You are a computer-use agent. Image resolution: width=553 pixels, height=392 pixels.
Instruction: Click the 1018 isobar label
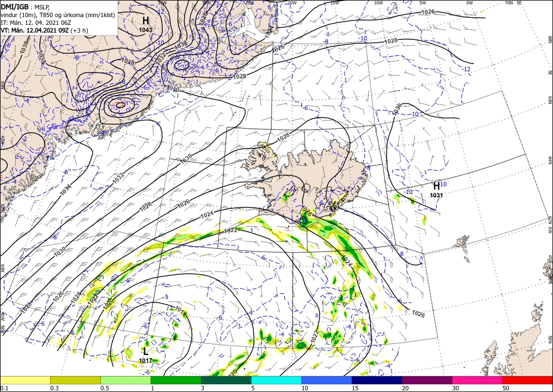tap(180, 312)
